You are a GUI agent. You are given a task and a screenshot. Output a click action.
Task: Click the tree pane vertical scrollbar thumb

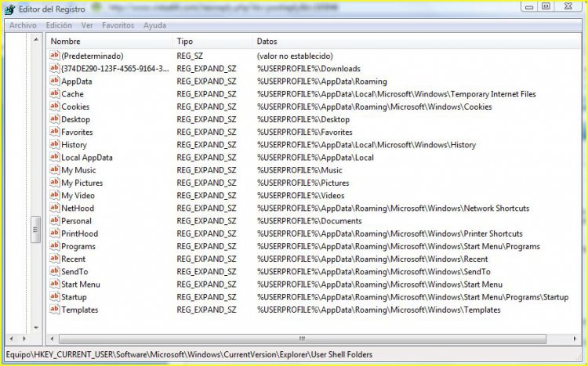pyautogui.click(x=35, y=230)
